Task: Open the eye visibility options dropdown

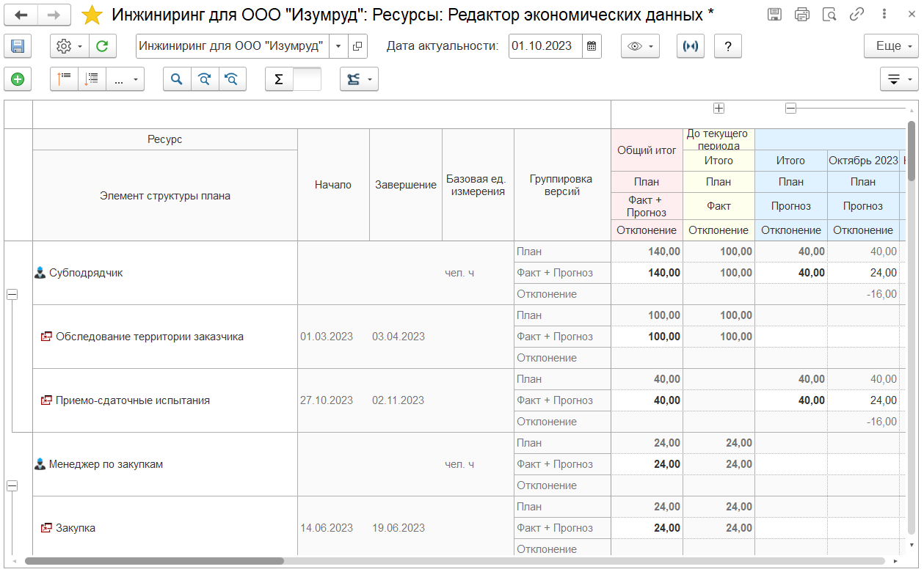Action: click(x=640, y=46)
